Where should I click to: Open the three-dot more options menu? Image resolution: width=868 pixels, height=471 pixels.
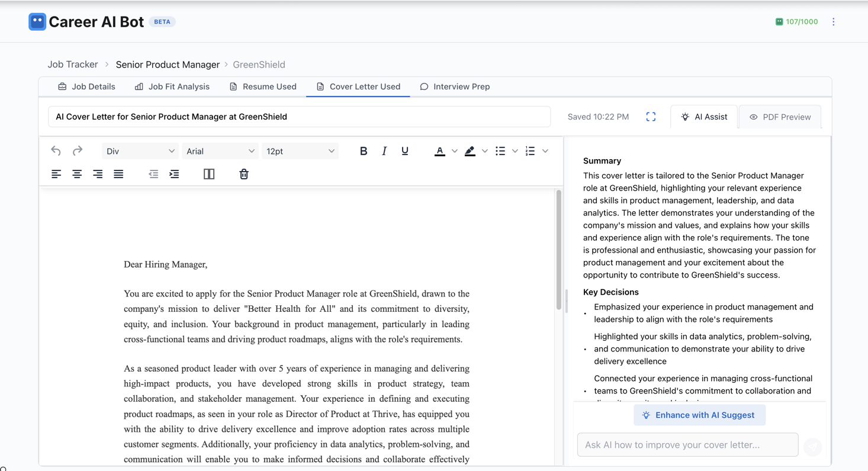(833, 22)
